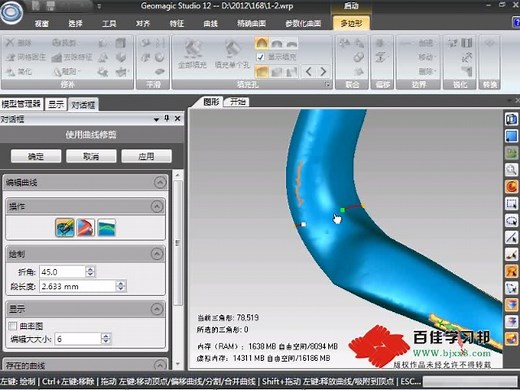Select the second operation icon under 操作
The height and width of the screenshot is (390, 520).
(x=86, y=227)
